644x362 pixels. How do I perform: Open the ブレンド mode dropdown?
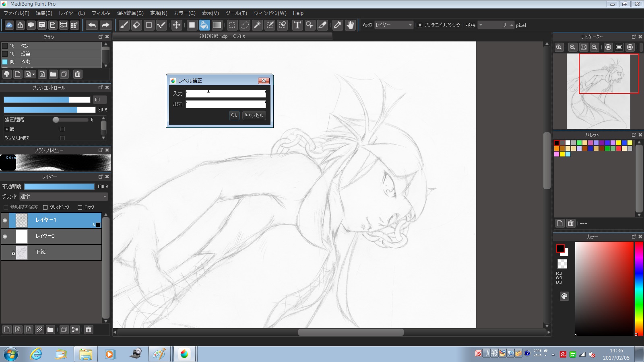pyautogui.click(x=64, y=197)
